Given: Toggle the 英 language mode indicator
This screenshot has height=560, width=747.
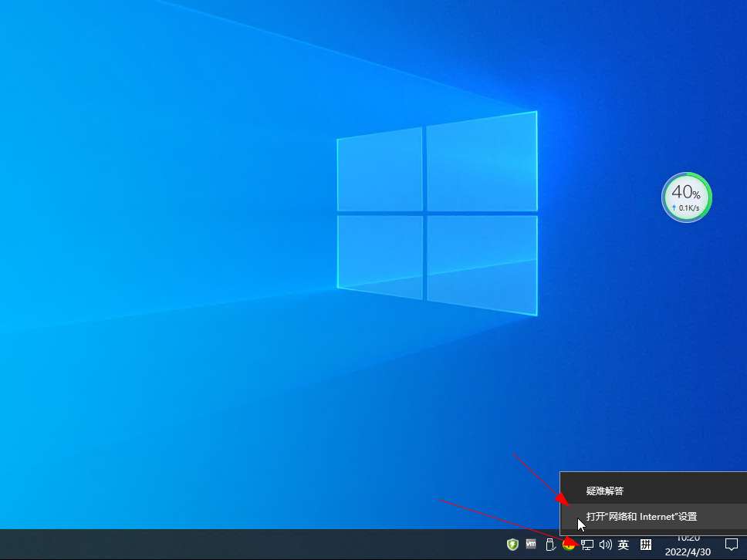Looking at the screenshot, I should (624, 545).
